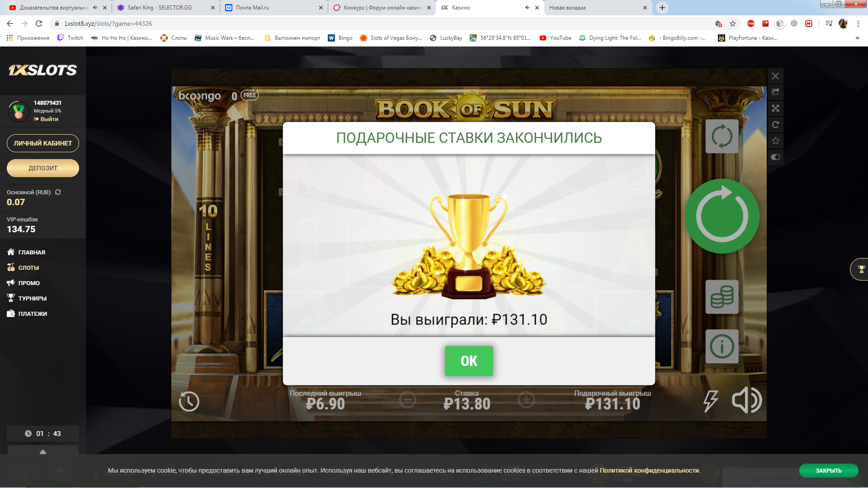
Task: Open the slot info icon
Action: (x=722, y=347)
